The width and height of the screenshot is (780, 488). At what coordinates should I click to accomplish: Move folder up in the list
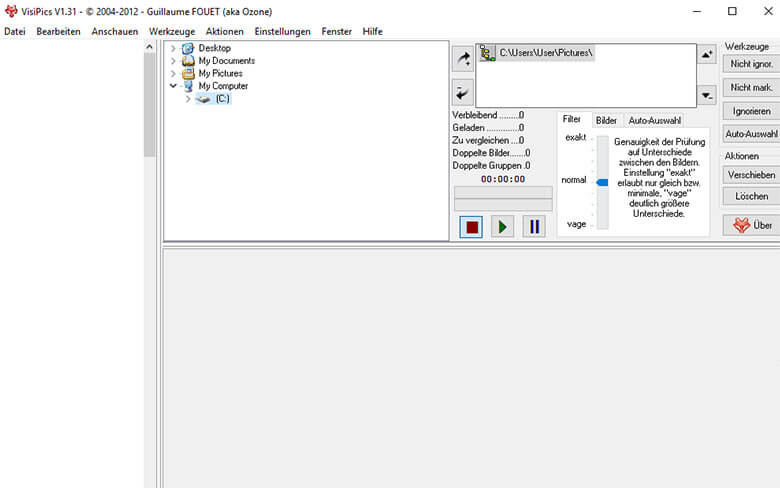(707, 54)
